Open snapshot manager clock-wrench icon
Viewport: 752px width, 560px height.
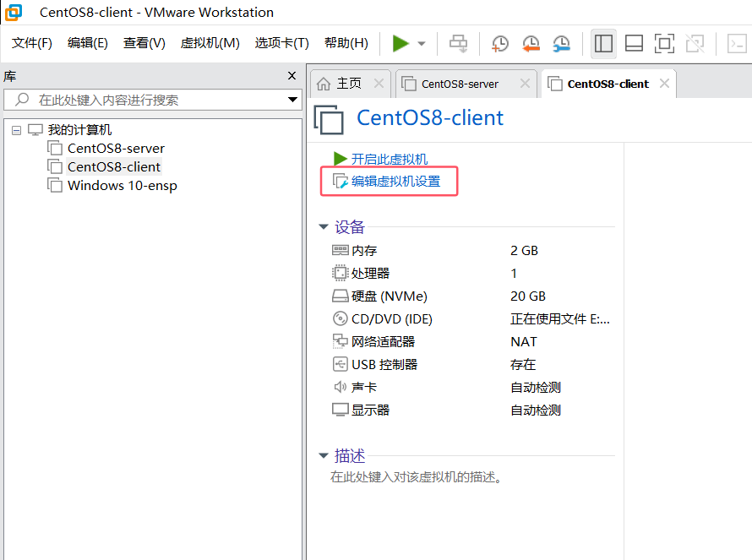(561, 44)
